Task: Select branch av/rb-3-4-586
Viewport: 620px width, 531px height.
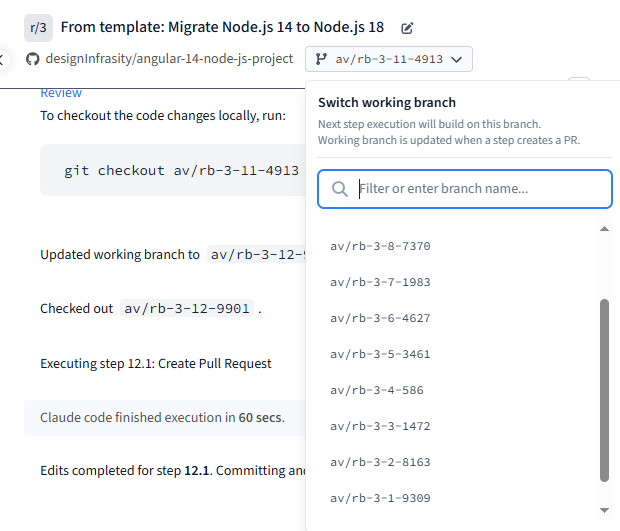Action: [376, 390]
